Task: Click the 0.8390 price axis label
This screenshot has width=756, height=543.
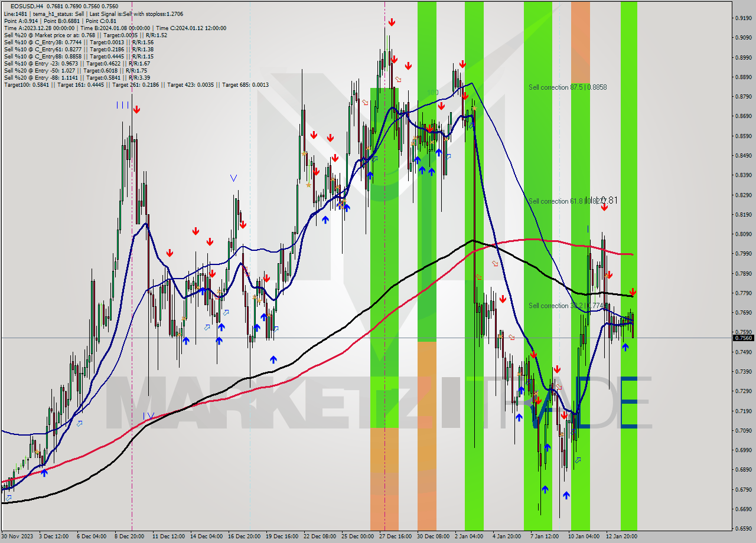Action: [x=743, y=175]
